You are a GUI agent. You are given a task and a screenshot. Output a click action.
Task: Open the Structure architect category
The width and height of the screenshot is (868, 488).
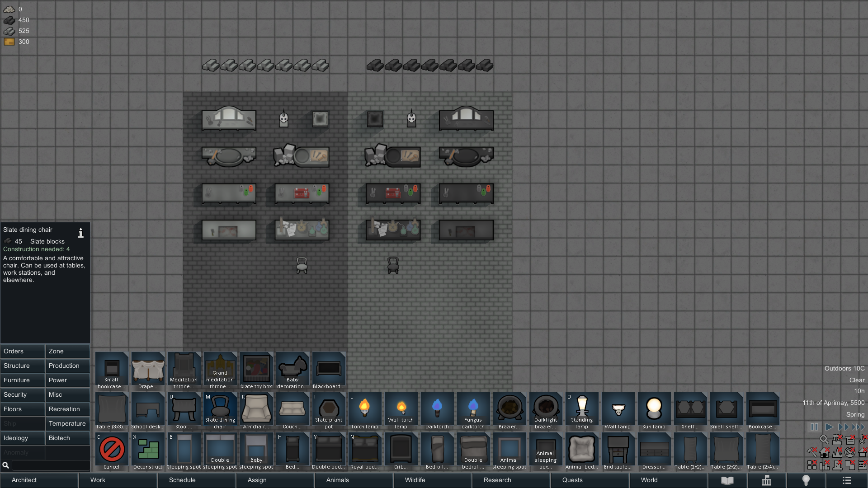pyautogui.click(x=23, y=366)
